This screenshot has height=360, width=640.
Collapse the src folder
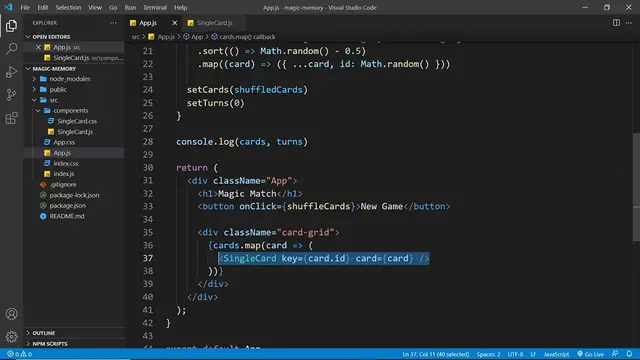tap(34, 100)
